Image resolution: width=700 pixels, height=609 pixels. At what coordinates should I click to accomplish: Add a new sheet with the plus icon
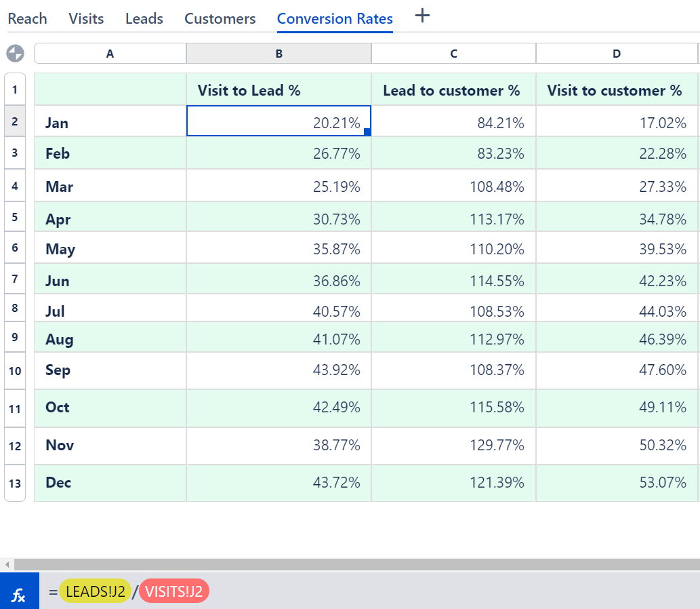[x=421, y=16]
